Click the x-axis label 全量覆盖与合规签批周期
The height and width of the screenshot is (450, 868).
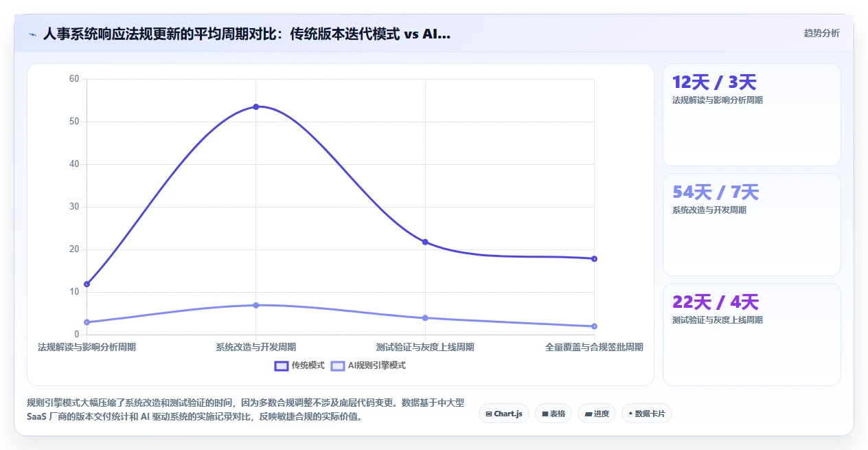(x=594, y=347)
